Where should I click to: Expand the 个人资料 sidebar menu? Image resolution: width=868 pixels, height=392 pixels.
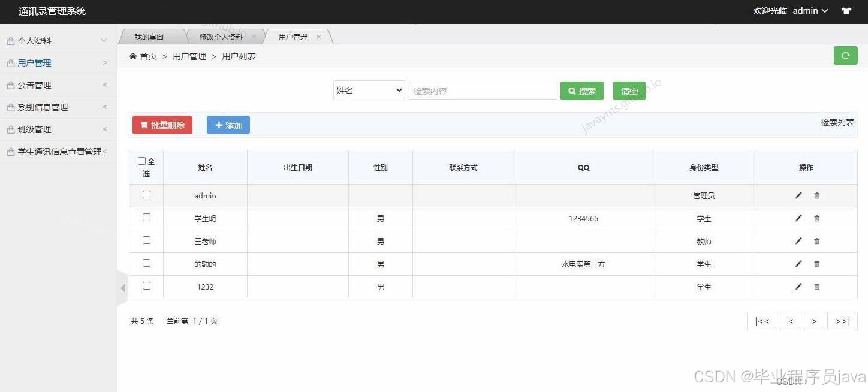(x=58, y=41)
